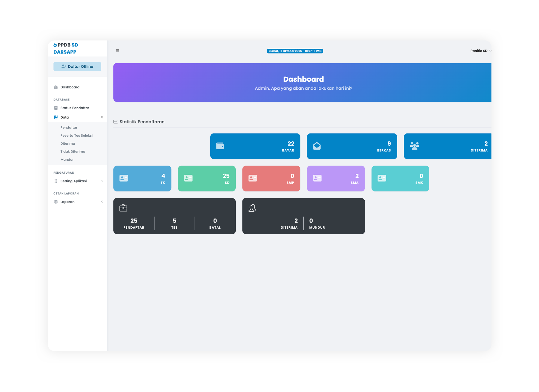Screen dimensions: 539x392
Task: Click the ID card icon on the TK card
Action: coord(124,178)
